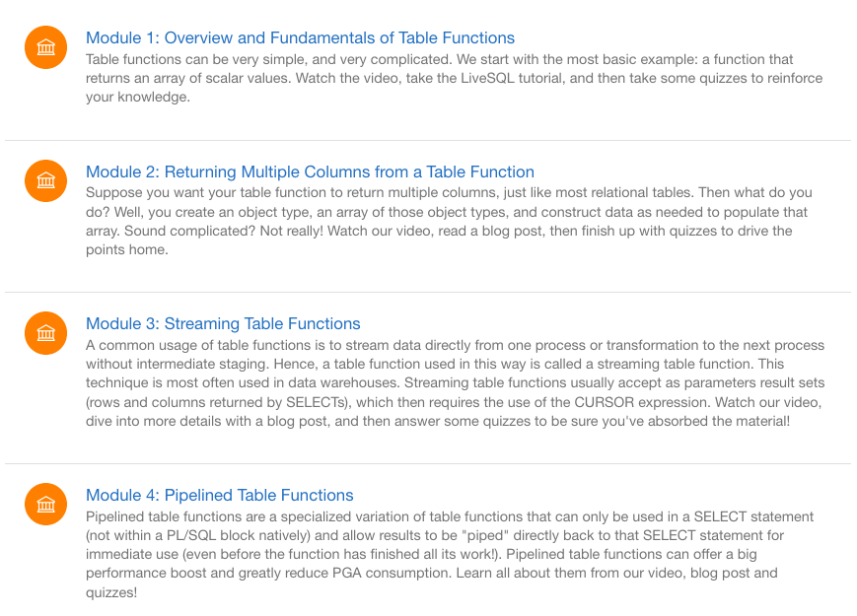Click the divider line below Module 1
857x616 pixels.
(x=428, y=140)
